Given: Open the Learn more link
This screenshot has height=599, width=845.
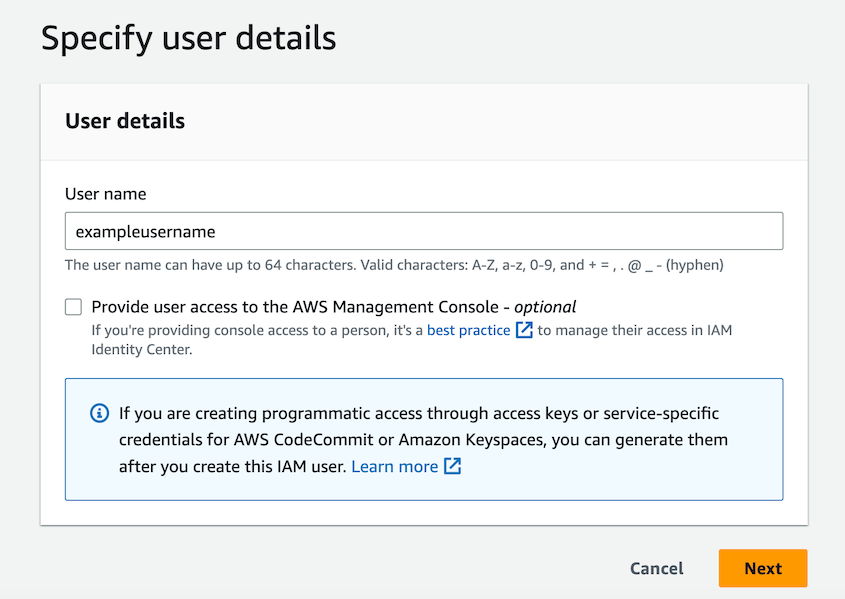Looking at the screenshot, I should pos(394,466).
